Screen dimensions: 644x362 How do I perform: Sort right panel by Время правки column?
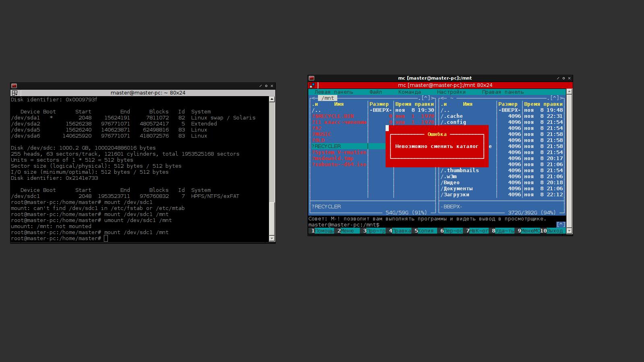tap(543, 104)
